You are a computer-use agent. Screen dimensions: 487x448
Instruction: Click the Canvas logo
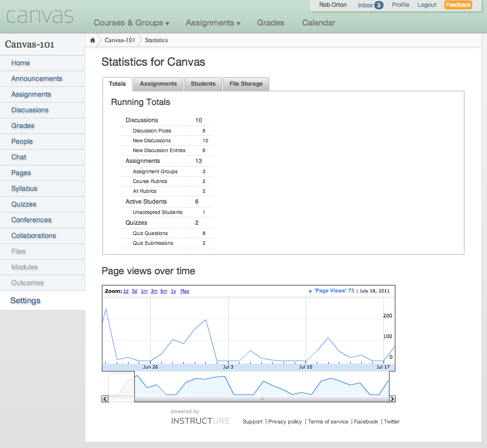(40, 16)
